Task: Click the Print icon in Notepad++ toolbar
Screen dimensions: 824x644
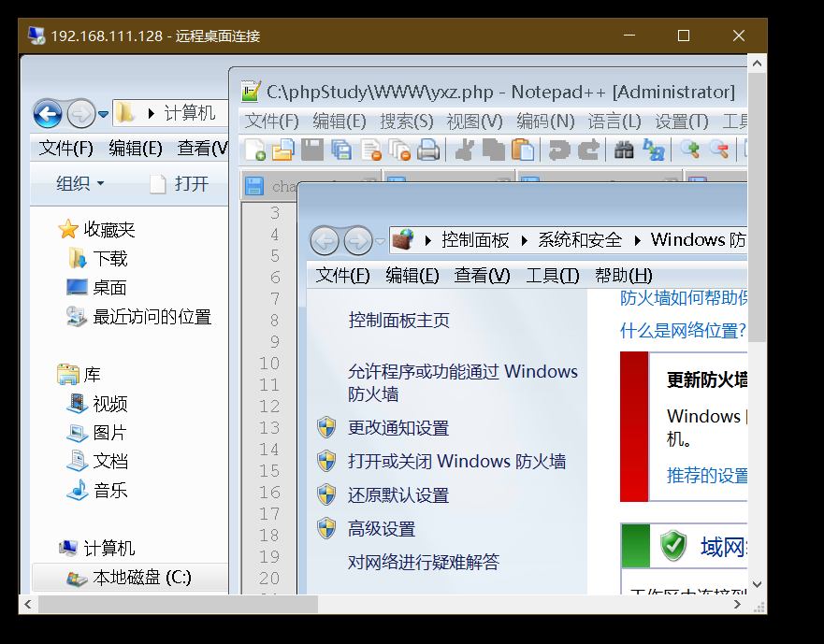Action: 428,150
